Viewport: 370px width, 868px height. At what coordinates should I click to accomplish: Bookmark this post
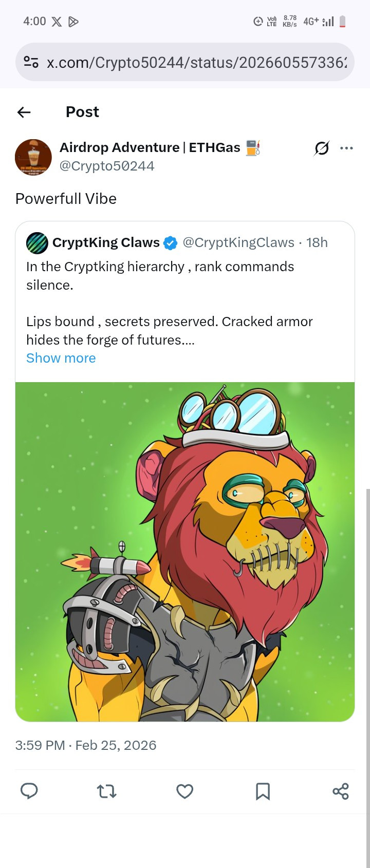(x=263, y=791)
